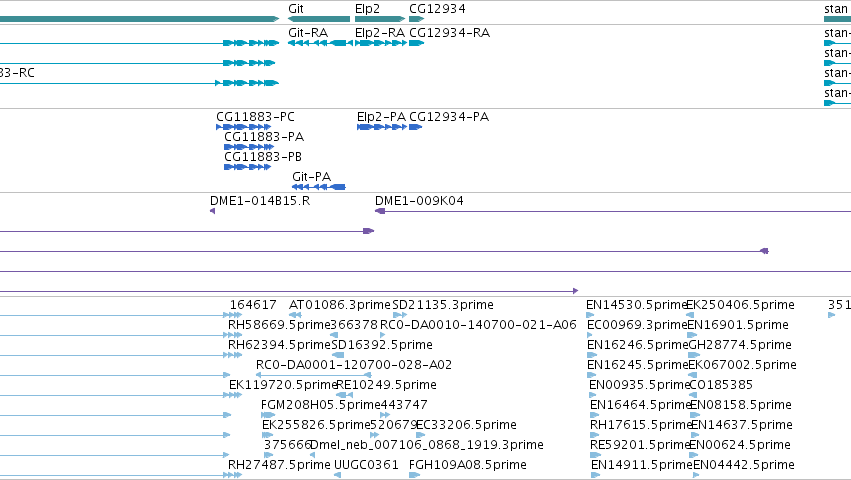Image resolution: width=851 pixels, height=480 pixels.
Task: Click the 443747 EST label
Action: coord(404,405)
